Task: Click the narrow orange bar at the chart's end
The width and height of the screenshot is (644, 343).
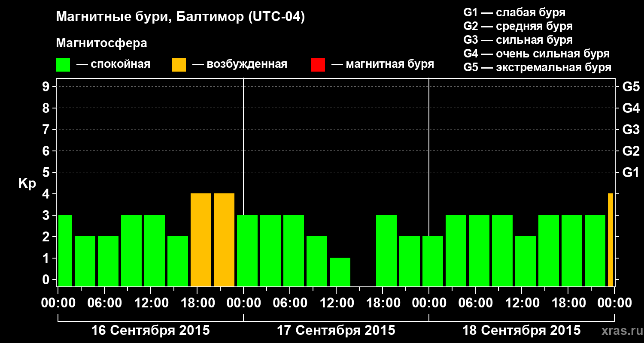Action: (611, 240)
